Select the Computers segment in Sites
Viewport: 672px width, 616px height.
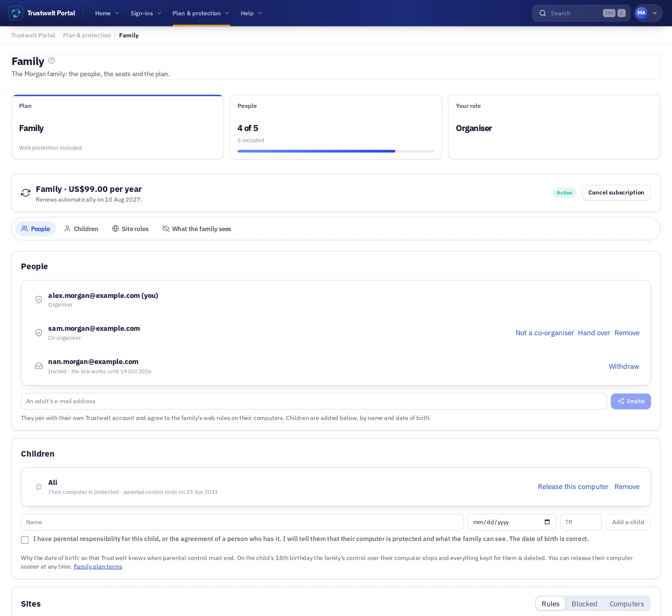626,604
